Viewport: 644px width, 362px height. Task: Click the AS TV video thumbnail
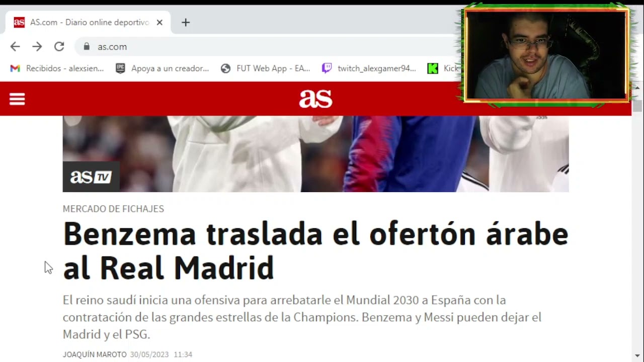coord(315,154)
